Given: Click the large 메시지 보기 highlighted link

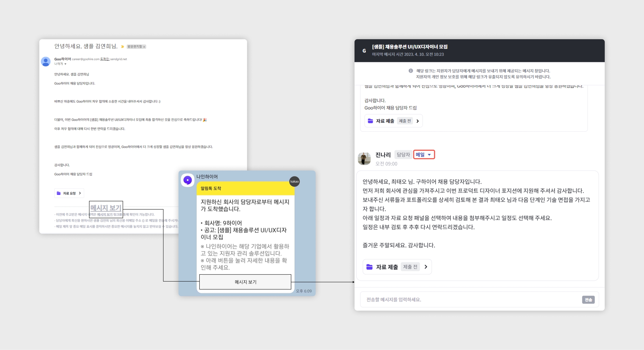Looking at the screenshot, I should [106, 208].
